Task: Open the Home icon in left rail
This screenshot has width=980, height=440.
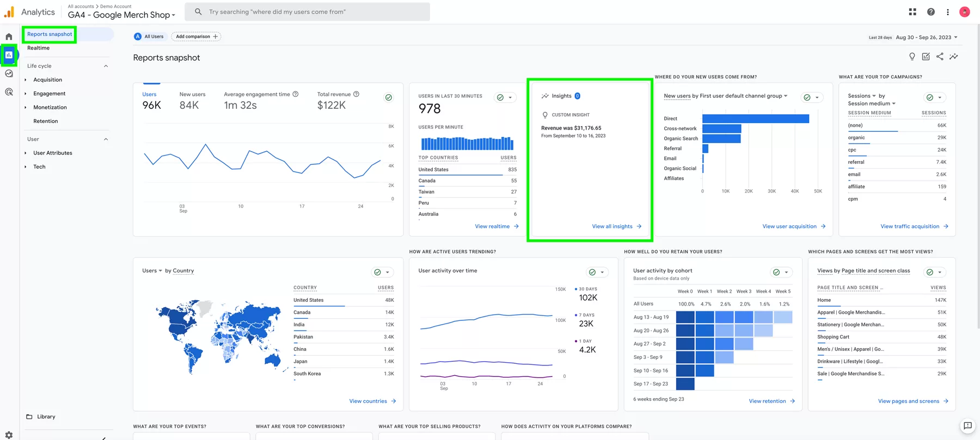Action: [9, 36]
